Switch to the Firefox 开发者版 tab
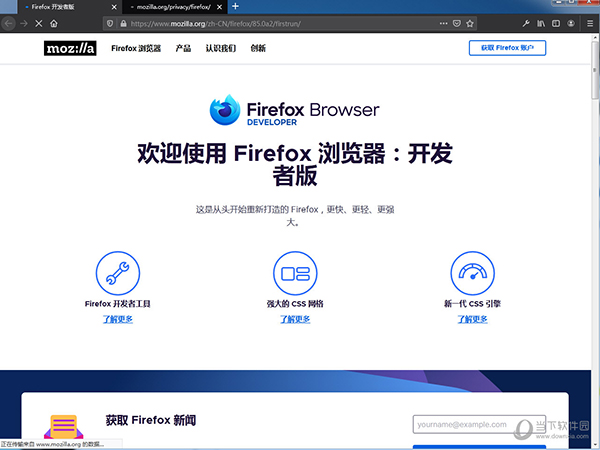600x450 pixels. pyautogui.click(x=70, y=7)
